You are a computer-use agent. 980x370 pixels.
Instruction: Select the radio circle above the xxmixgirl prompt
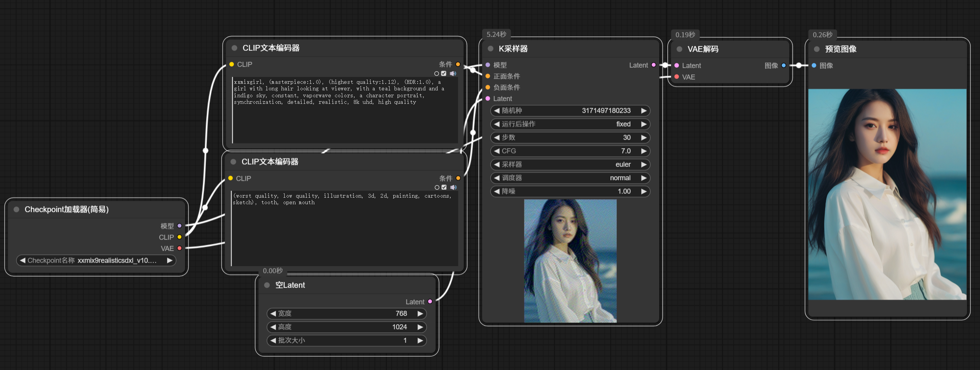click(x=436, y=73)
